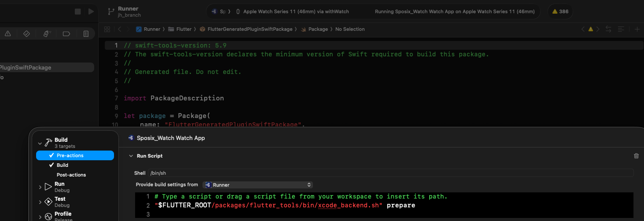644x221 pixels.
Task: Click the Build hammer icon in scheme list
Action: [48, 143]
